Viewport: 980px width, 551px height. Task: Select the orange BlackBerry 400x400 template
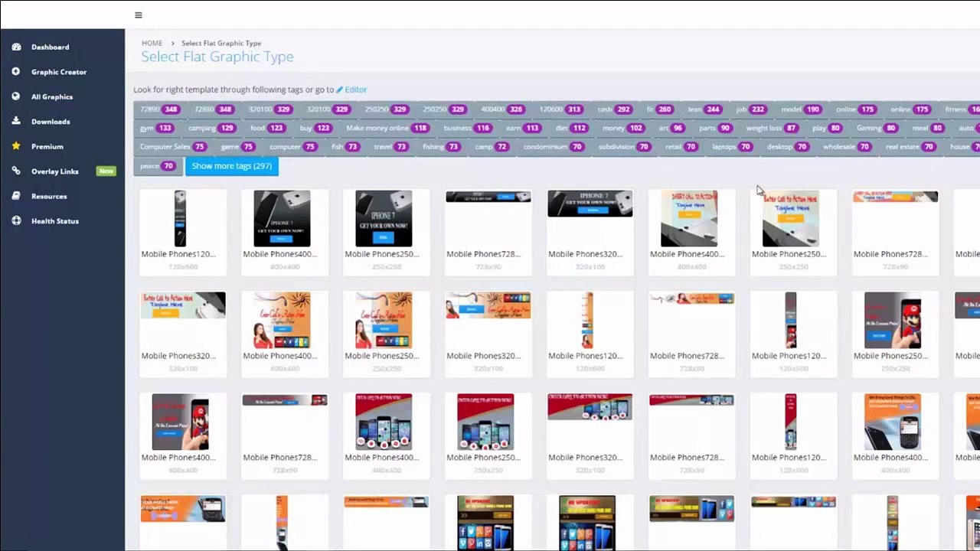(893, 422)
